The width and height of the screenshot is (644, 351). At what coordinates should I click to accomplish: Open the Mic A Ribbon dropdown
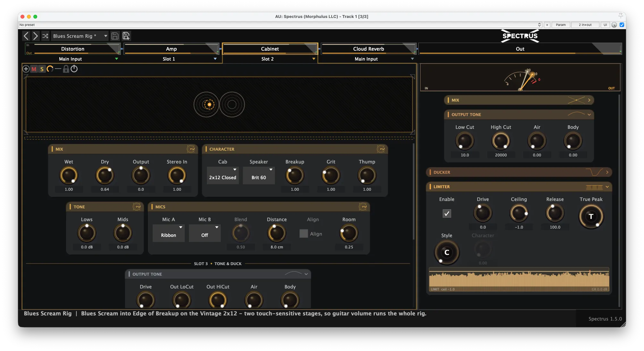pos(168,233)
